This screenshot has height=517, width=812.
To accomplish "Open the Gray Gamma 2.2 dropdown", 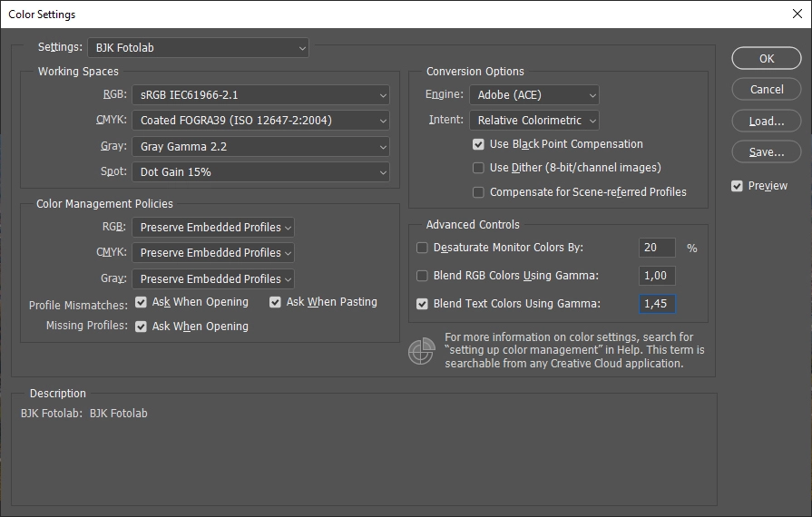I will 260,146.
